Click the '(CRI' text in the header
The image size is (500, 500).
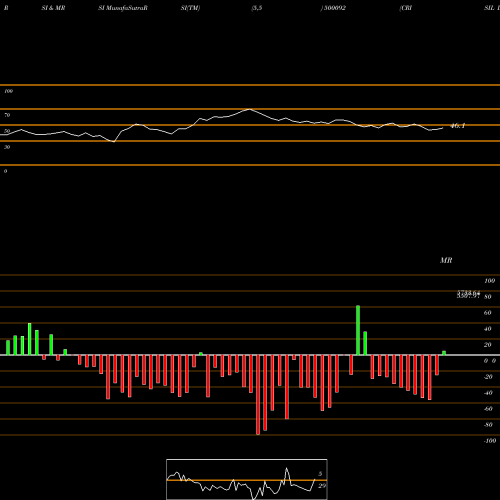click(x=406, y=8)
